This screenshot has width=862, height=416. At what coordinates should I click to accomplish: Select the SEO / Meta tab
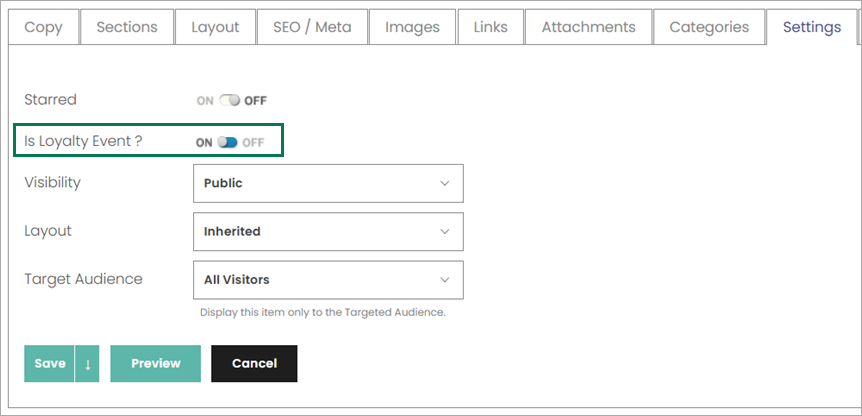click(312, 27)
